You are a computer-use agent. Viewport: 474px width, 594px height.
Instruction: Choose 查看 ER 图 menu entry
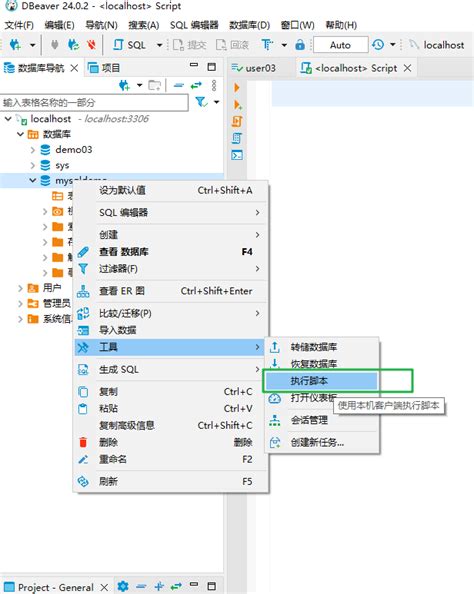171,291
